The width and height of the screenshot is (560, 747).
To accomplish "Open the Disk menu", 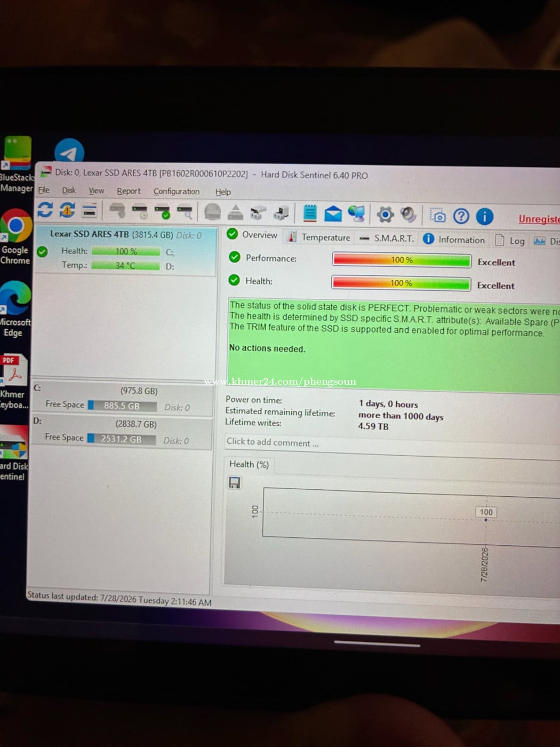I will tap(69, 190).
